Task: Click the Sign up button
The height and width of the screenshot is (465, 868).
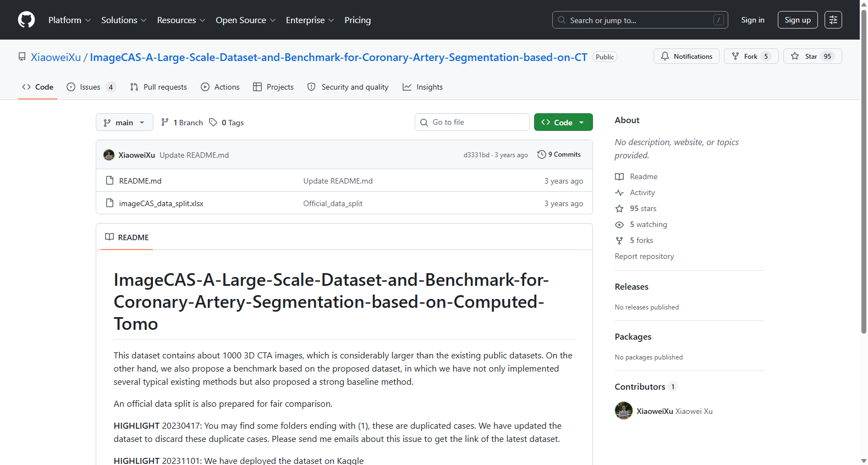Action: coord(798,20)
